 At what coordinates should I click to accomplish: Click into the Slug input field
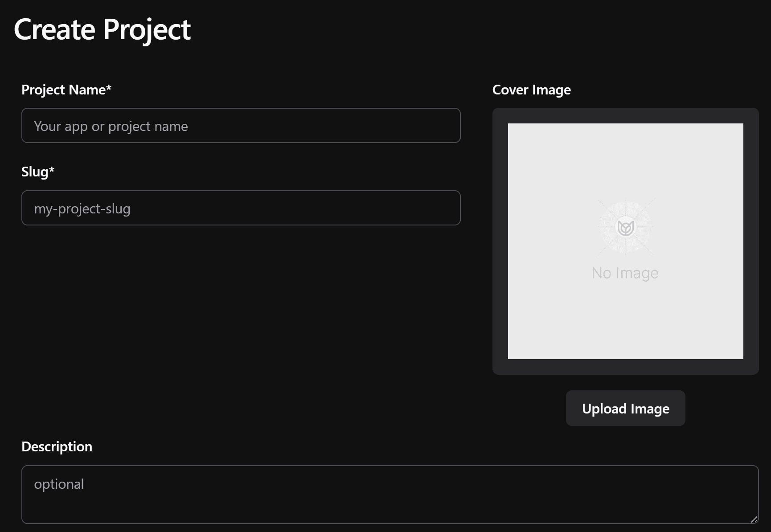pos(241,208)
